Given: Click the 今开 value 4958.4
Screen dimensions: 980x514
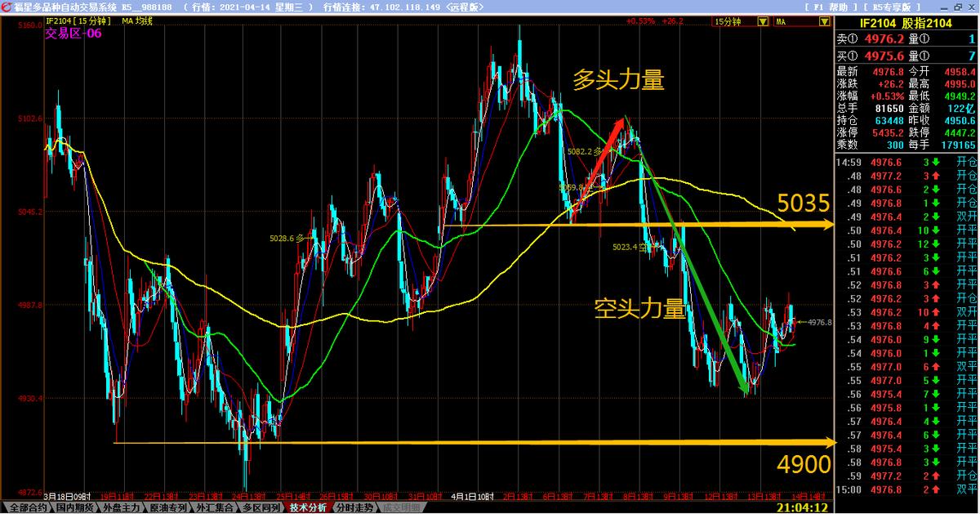Looking at the screenshot, I should tap(960, 72).
